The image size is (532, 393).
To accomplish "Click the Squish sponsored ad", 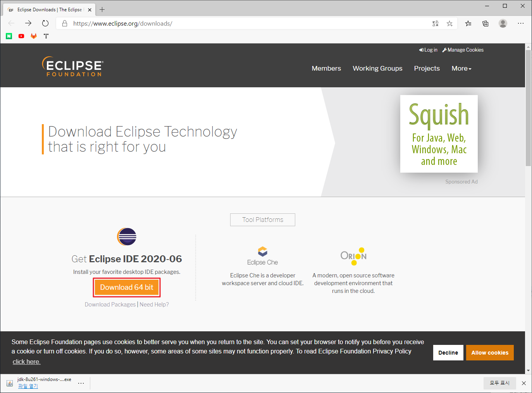I will click(439, 134).
